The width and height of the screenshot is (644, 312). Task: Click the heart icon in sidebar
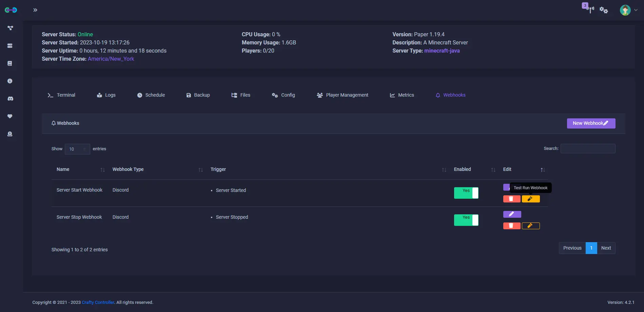10,116
